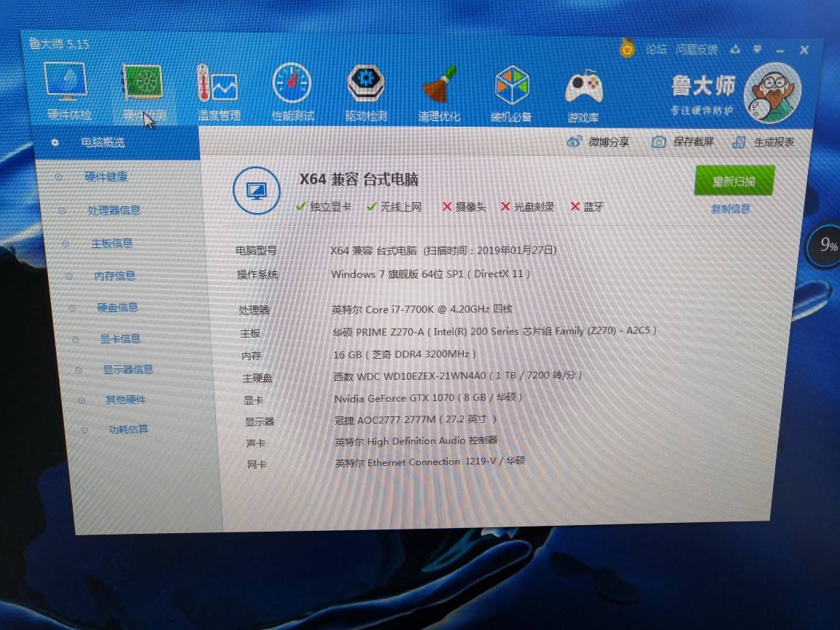Viewport: 840px width, 630px height.
Task: Click the 处理器 row label in overview
Action: [x=254, y=310]
